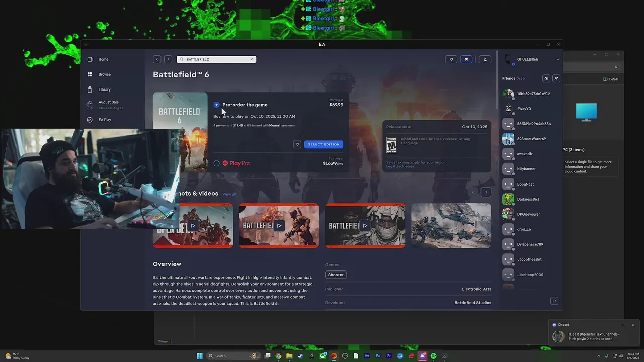Open the Xbox app from taskbar
644x362 pixels.
point(323,356)
